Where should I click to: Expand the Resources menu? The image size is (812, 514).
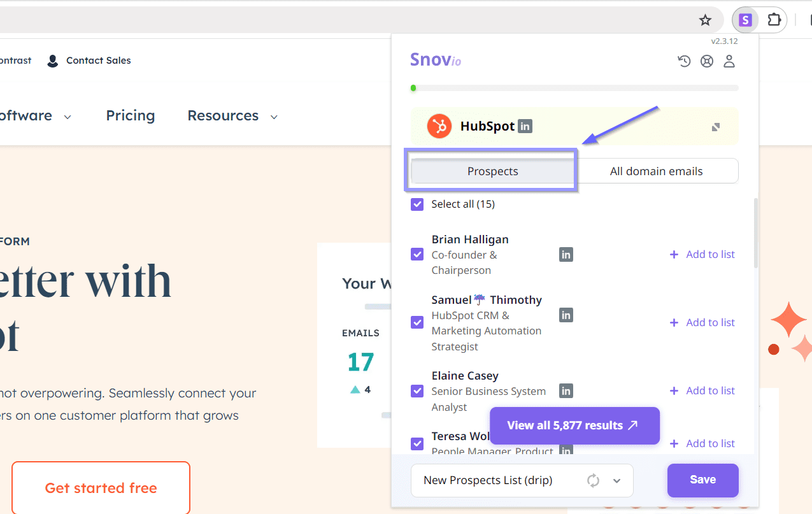click(232, 116)
